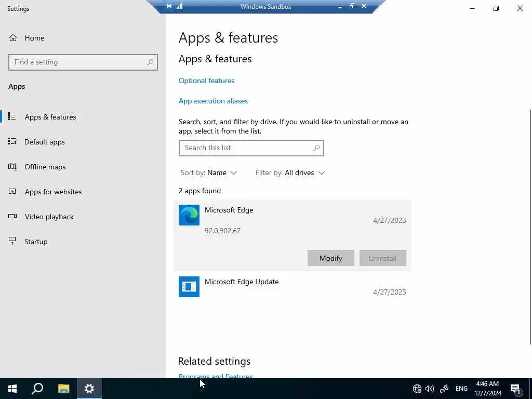532x399 pixels.
Task: Click the Microsoft Edge app icon
Action: tap(189, 215)
